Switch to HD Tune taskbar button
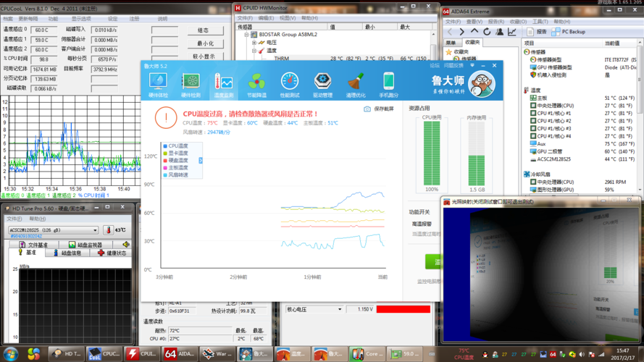 coord(67,353)
